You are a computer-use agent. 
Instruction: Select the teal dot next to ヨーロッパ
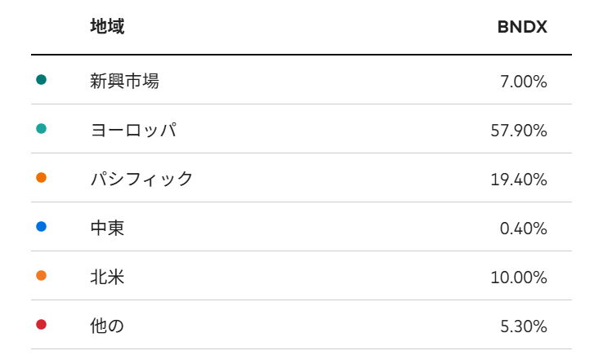42,129
